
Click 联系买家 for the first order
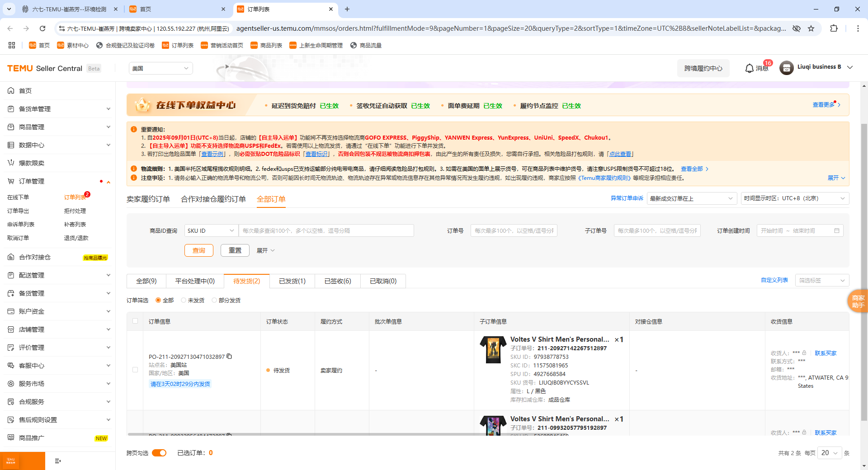[x=825, y=353]
